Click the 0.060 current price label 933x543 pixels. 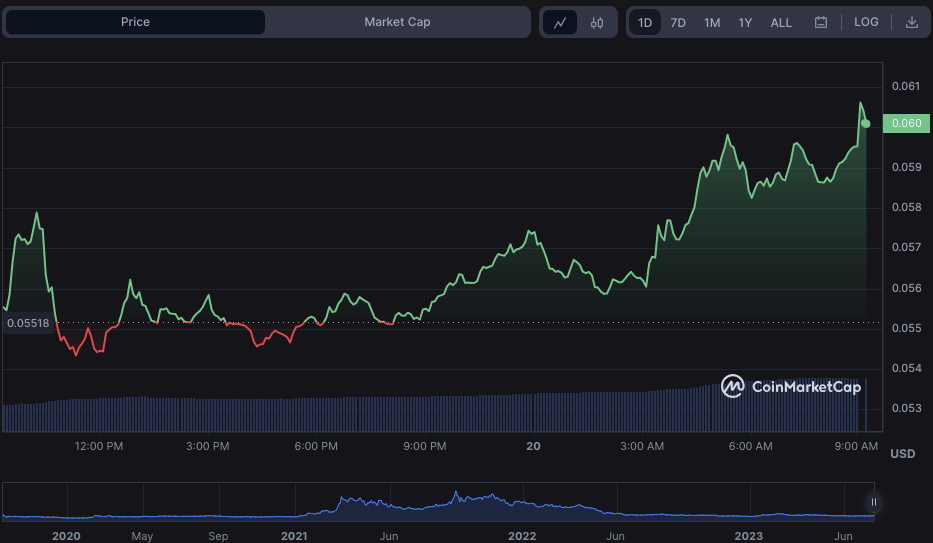click(906, 123)
